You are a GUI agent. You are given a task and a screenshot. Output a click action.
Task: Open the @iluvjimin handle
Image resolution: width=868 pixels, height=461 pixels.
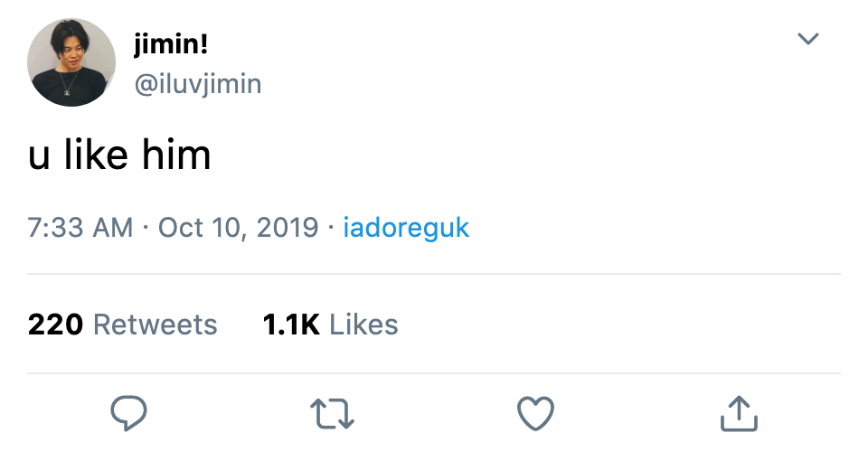(198, 84)
